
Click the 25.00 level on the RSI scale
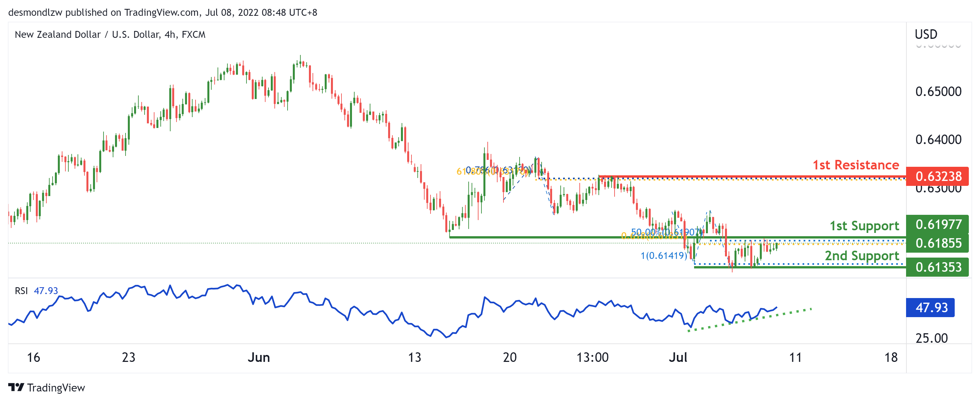(931, 338)
